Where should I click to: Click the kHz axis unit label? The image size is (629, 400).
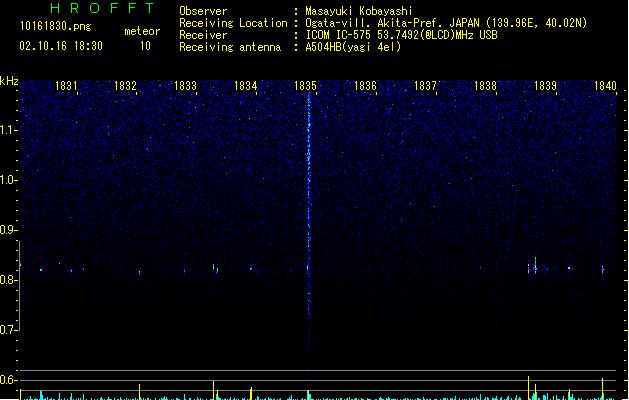(9, 81)
